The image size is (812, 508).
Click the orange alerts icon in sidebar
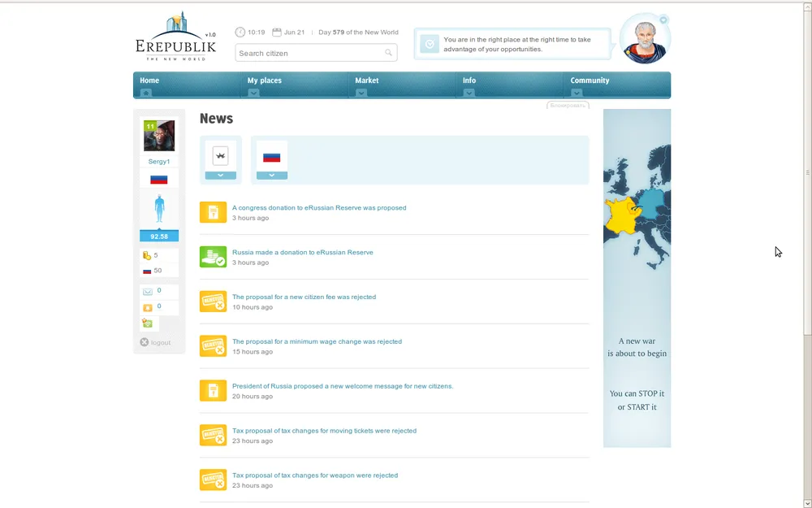(x=147, y=307)
